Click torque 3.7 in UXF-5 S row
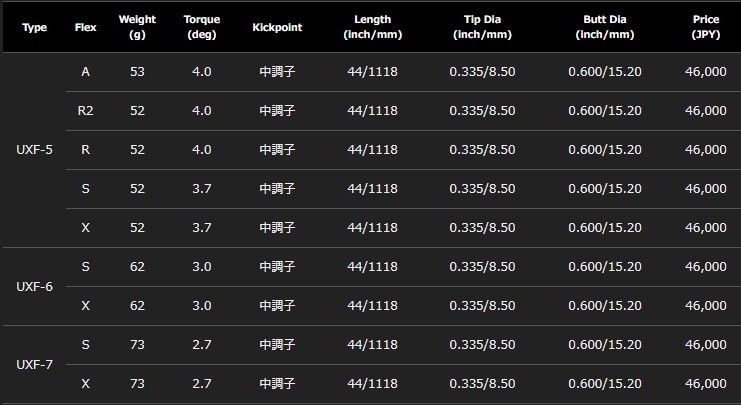This screenshot has width=741, height=405. (x=202, y=189)
